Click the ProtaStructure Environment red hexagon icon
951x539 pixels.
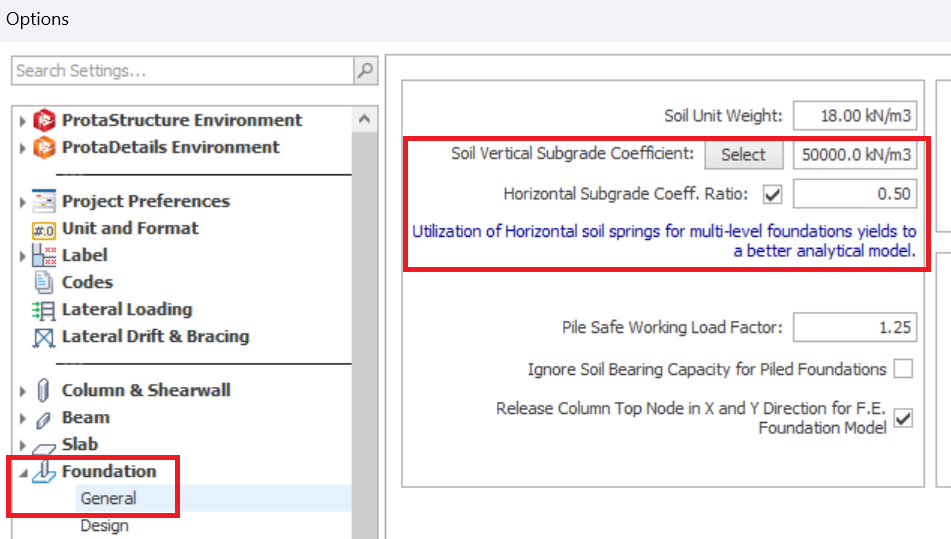point(45,121)
